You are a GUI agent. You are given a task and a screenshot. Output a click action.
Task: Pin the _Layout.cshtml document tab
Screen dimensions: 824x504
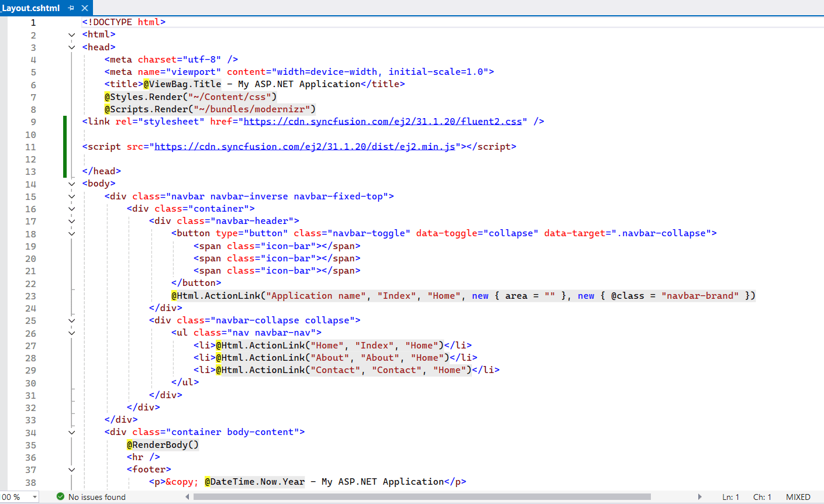pos(71,8)
